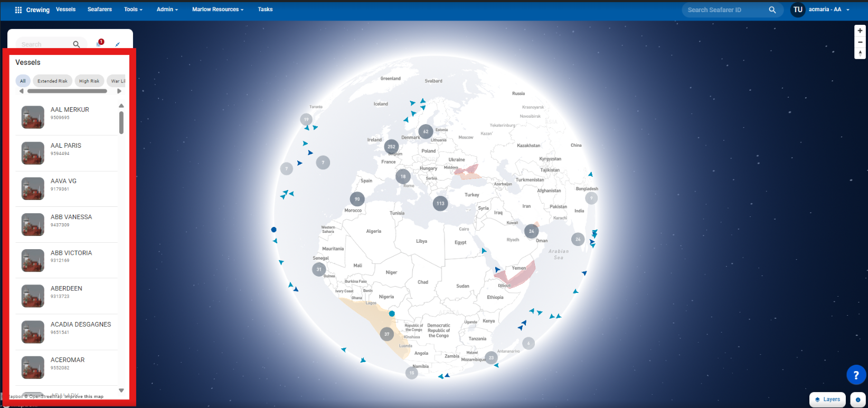868x408 pixels.
Task: Click the right arrow of chips scrollbar
Action: (119, 91)
